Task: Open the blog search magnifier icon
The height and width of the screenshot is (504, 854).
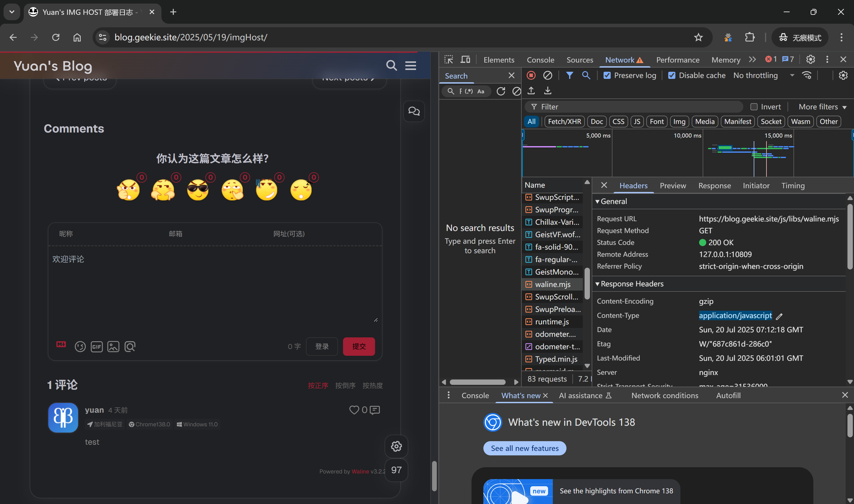Action: coord(391,65)
